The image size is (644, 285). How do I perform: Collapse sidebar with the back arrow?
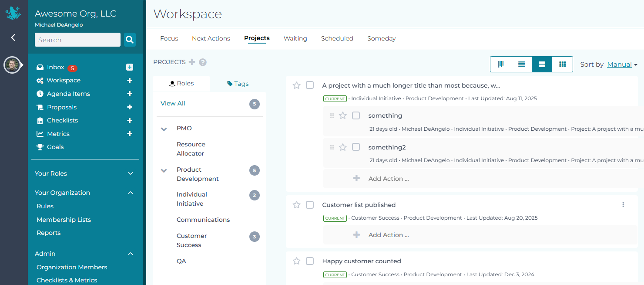click(13, 37)
